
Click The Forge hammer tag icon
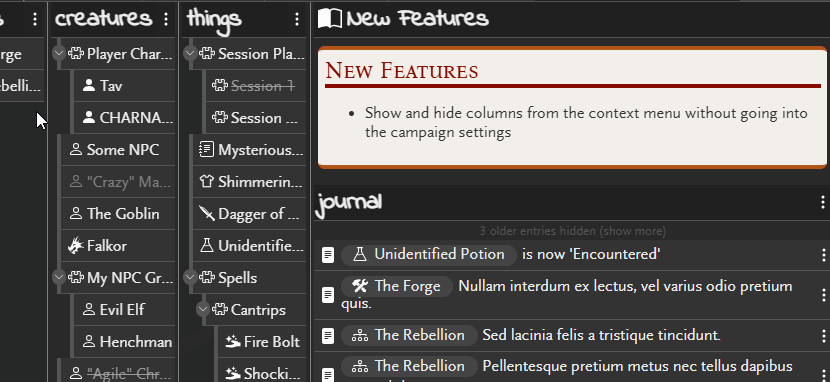(x=360, y=286)
